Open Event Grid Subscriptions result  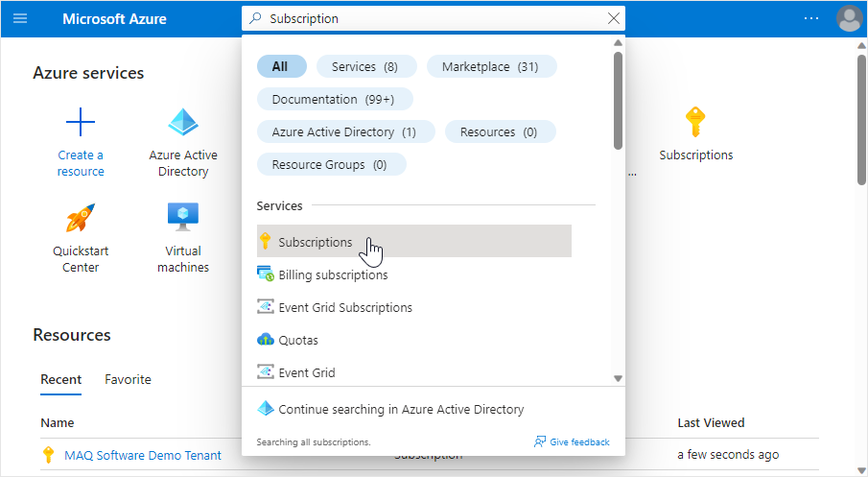[x=345, y=307]
